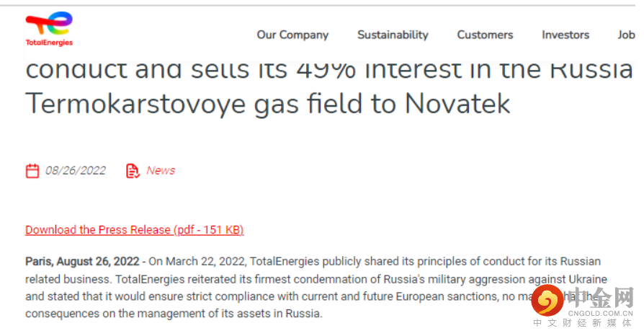Open the Our Company menu
The width and height of the screenshot is (644, 336).
(292, 35)
